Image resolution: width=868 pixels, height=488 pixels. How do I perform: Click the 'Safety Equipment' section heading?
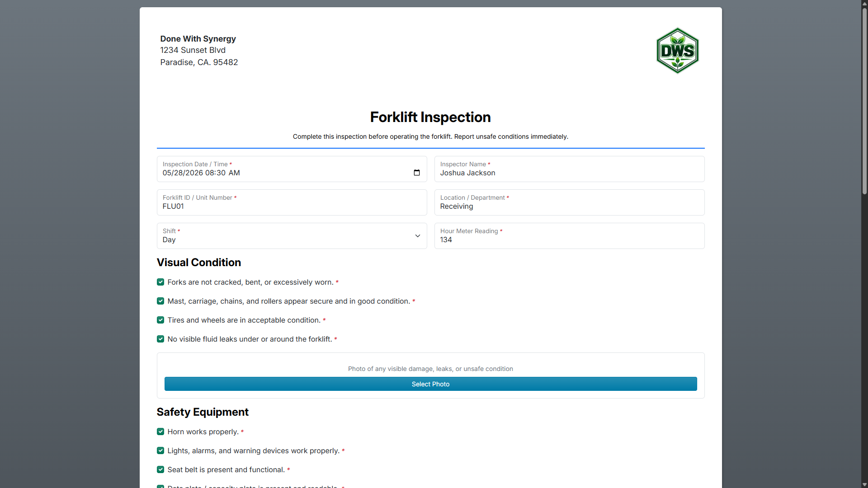[203, 412]
